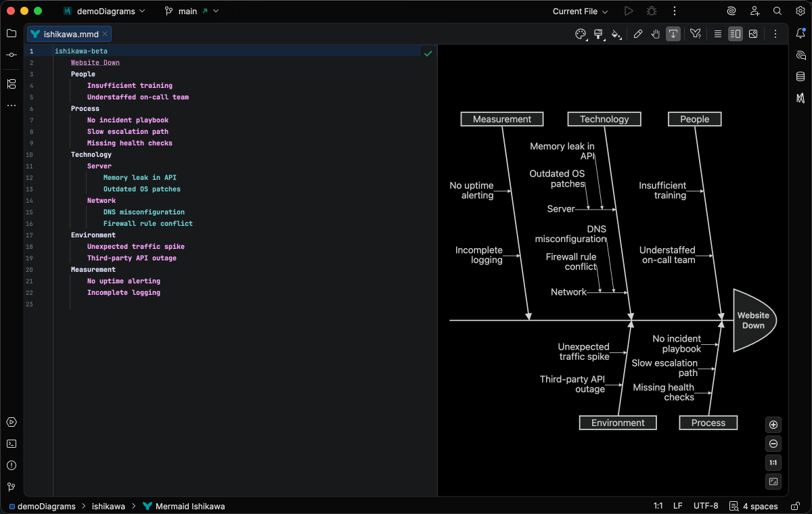812x514 pixels.
Task: Click the UTF-8 encoding button
Action: point(706,506)
